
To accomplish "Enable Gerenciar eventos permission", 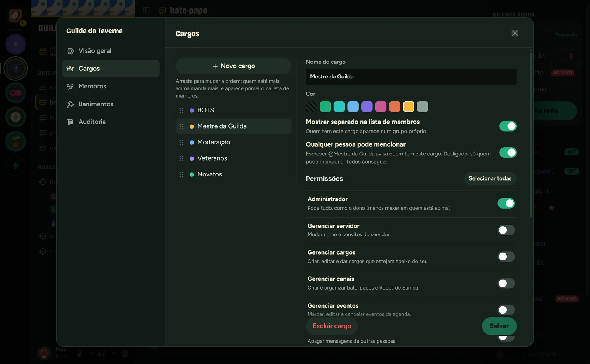I will 506,310.
